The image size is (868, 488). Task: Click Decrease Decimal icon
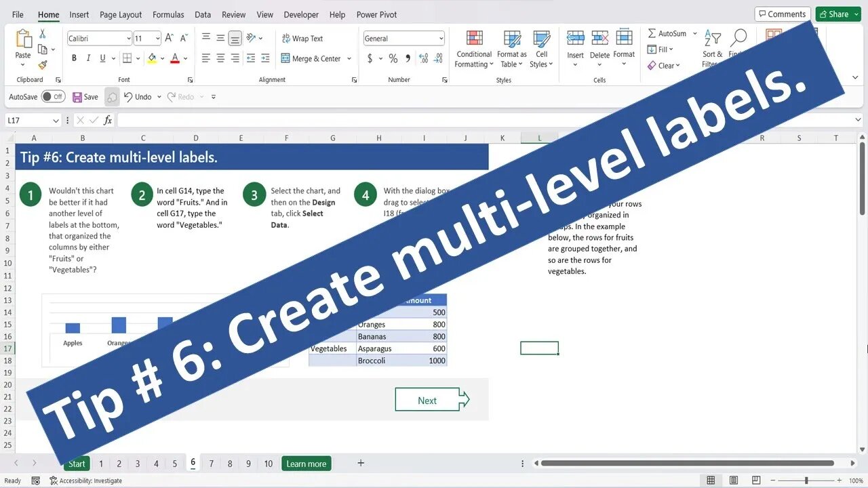click(439, 59)
